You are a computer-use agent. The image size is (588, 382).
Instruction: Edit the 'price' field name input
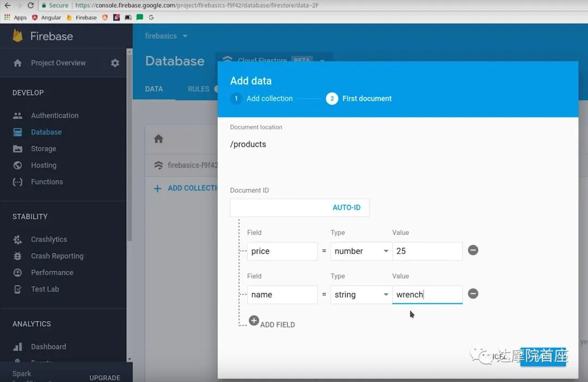click(x=282, y=251)
